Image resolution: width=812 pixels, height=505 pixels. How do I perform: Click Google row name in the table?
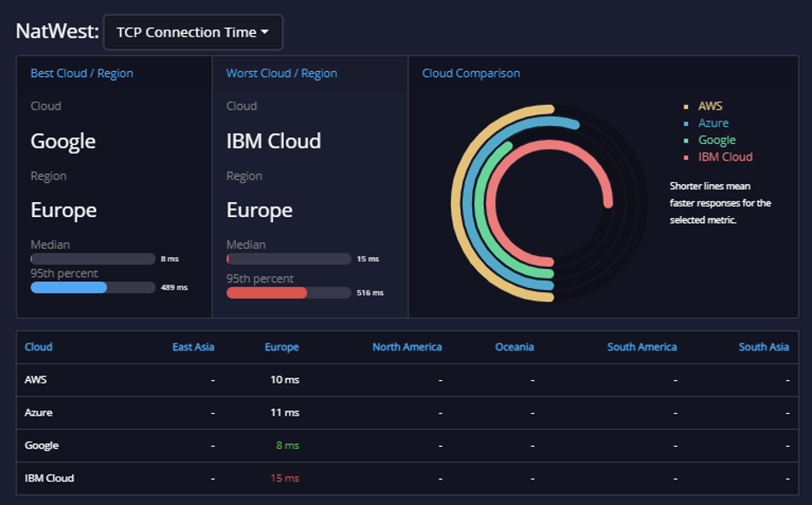coord(42,445)
